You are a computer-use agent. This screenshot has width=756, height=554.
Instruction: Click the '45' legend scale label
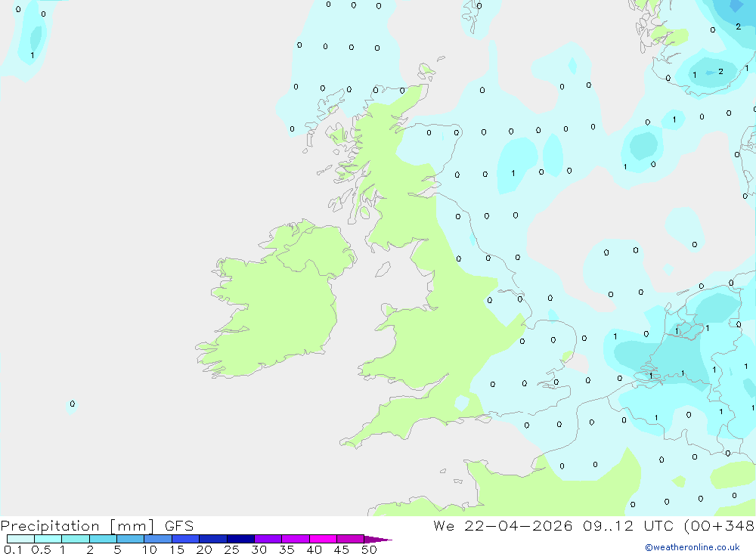tap(342, 549)
